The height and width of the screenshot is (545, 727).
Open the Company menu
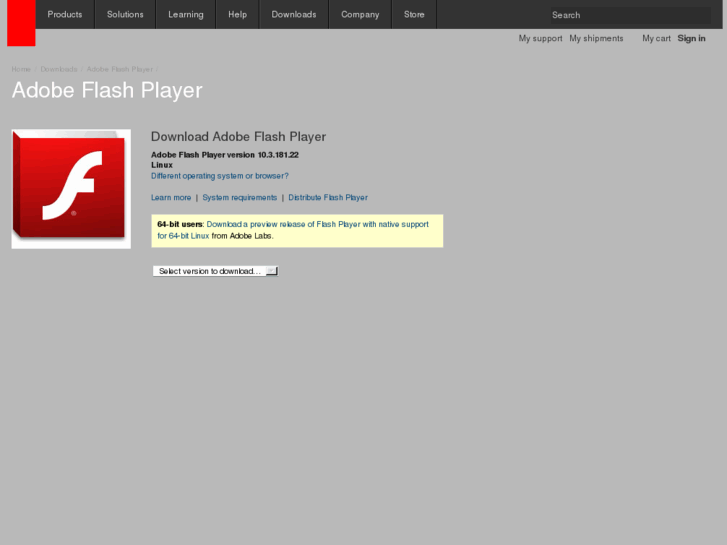click(360, 14)
